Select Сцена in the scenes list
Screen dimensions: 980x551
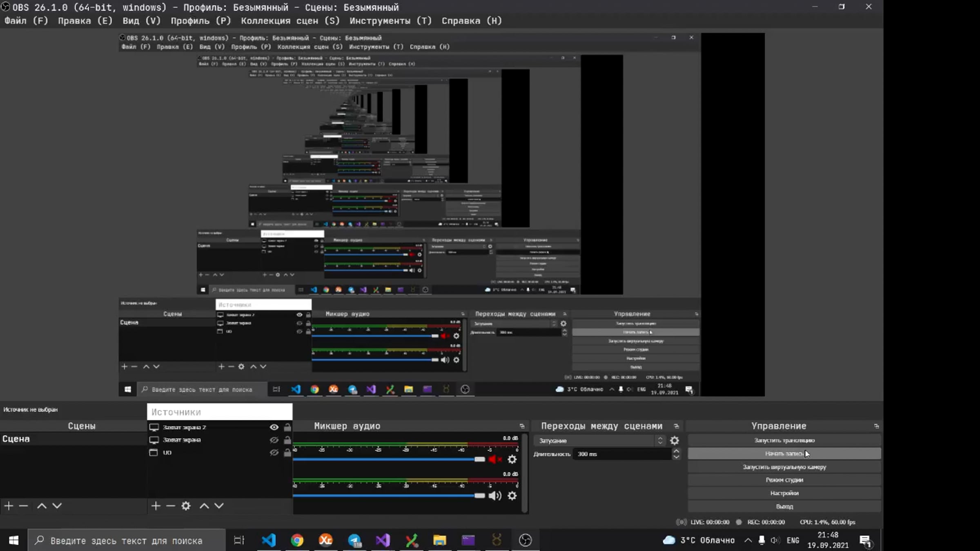[73, 439]
